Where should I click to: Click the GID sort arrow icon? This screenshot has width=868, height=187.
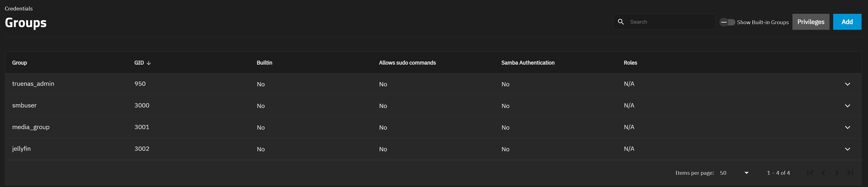click(x=149, y=63)
